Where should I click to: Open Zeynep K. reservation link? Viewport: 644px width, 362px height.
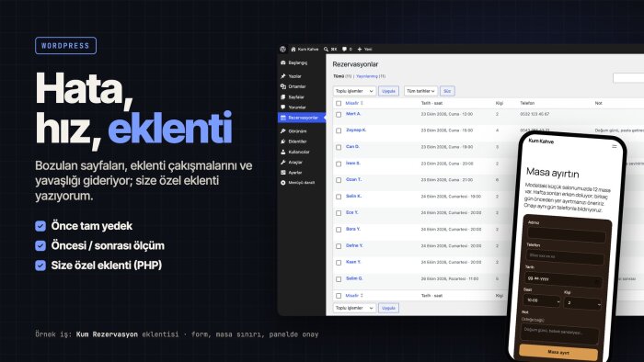(x=356, y=130)
